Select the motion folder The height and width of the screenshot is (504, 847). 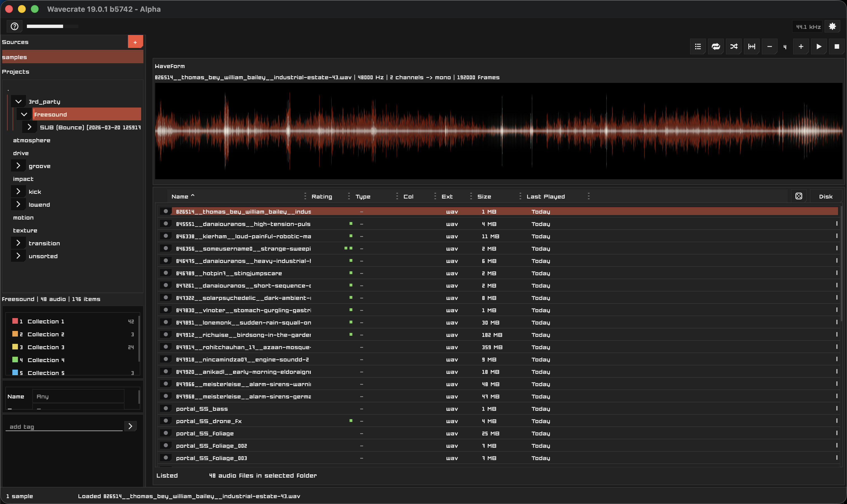coord(23,217)
